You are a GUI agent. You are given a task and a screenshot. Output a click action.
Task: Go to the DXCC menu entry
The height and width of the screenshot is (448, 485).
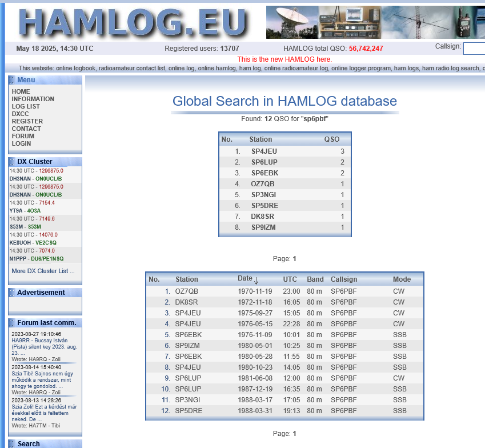tap(20, 114)
